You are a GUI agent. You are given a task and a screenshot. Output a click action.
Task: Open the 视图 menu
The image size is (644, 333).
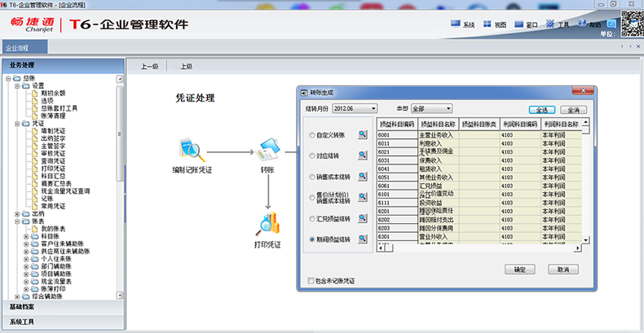click(x=494, y=24)
